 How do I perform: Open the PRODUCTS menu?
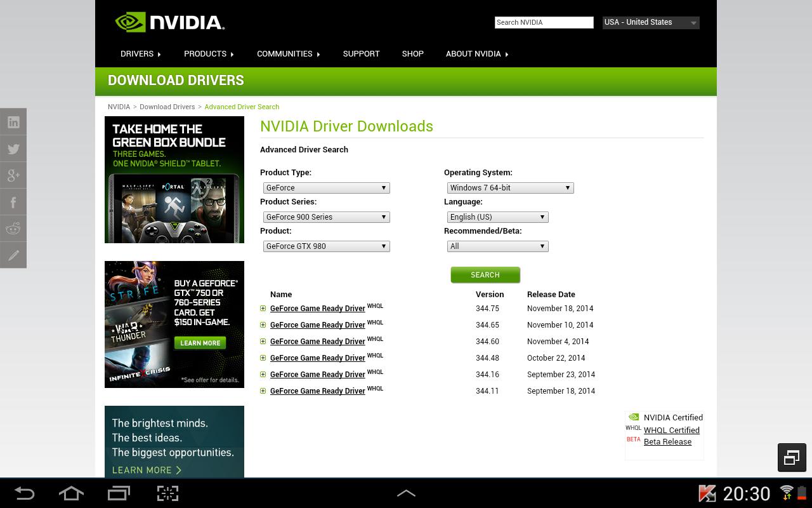209,54
